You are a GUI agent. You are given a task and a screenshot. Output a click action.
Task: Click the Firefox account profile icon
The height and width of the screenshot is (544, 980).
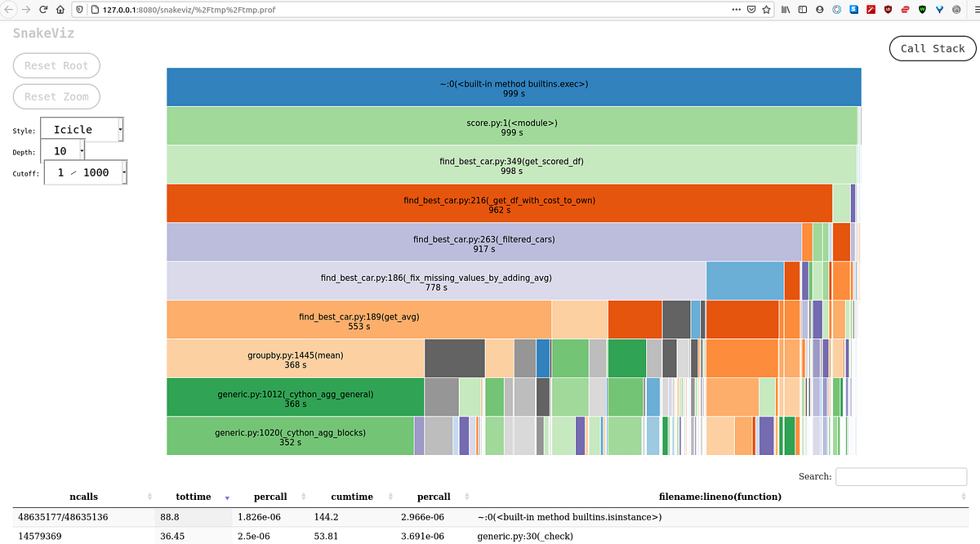pyautogui.click(x=819, y=9)
